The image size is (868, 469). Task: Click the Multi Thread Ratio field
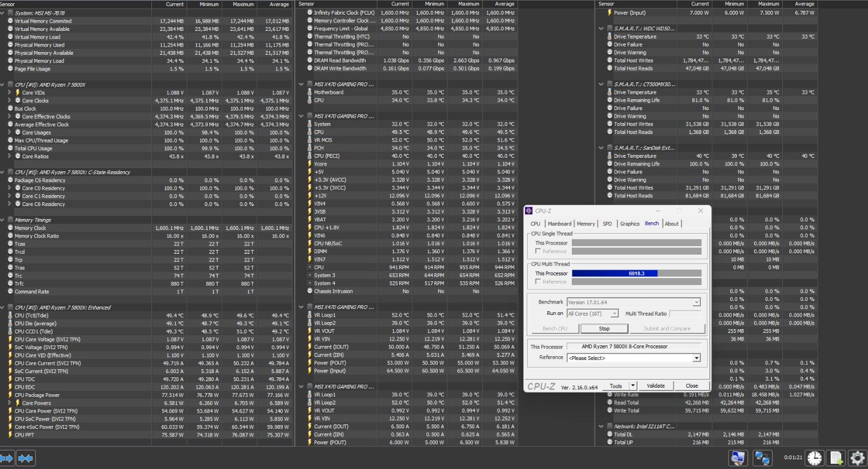click(x=685, y=313)
